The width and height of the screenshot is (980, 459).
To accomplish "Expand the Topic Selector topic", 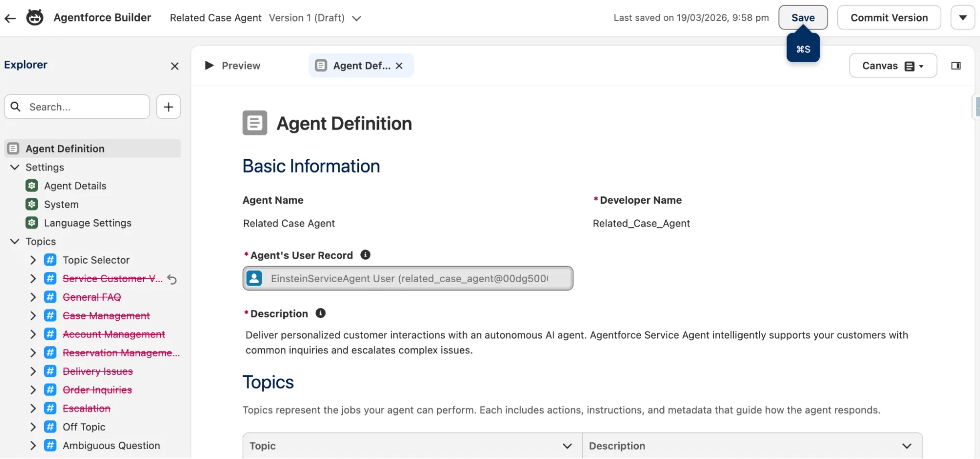I will click(x=33, y=260).
